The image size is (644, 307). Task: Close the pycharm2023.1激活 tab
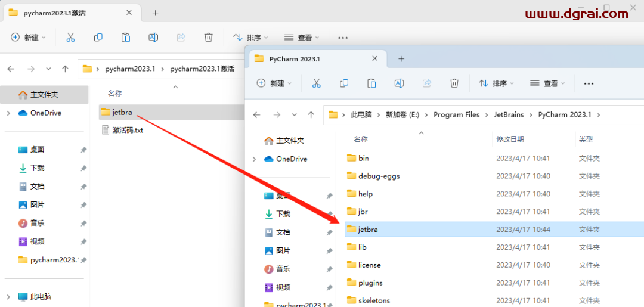129,13
